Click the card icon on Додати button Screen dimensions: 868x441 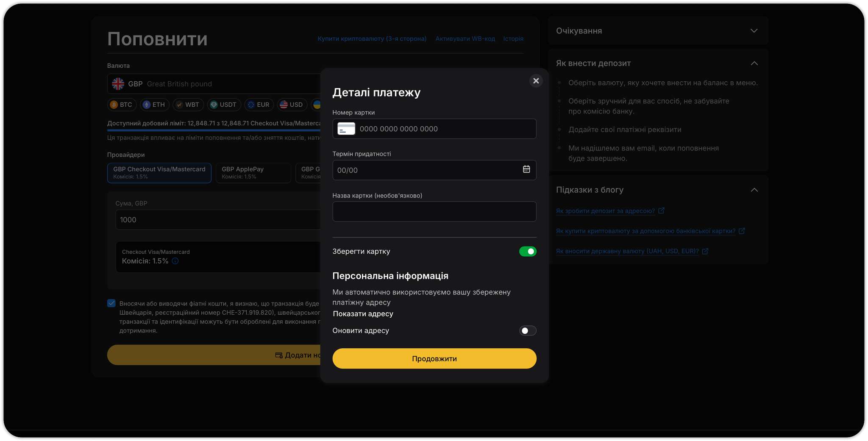click(x=279, y=355)
